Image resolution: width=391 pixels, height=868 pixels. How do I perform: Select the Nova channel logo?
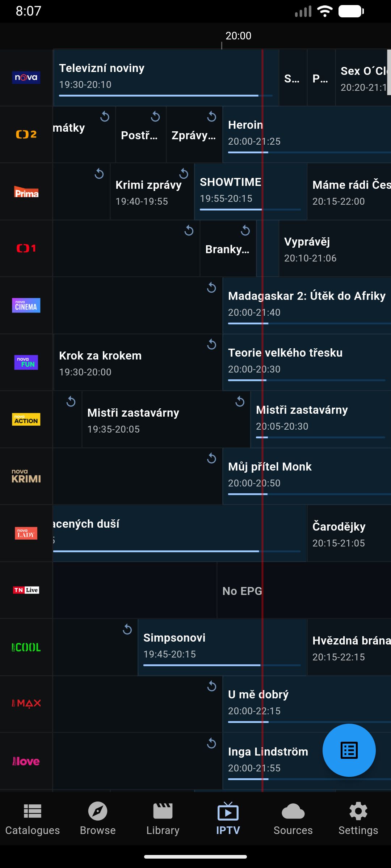click(26, 78)
